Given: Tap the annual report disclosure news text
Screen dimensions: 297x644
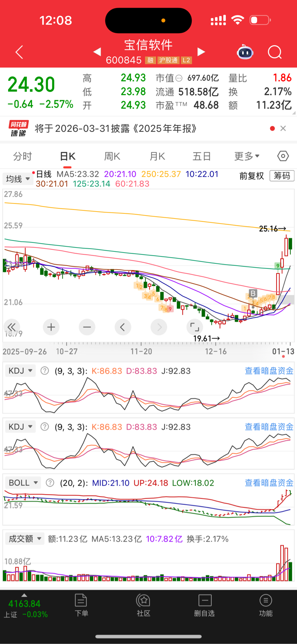Looking at the screenshot, I should [116, 128].
